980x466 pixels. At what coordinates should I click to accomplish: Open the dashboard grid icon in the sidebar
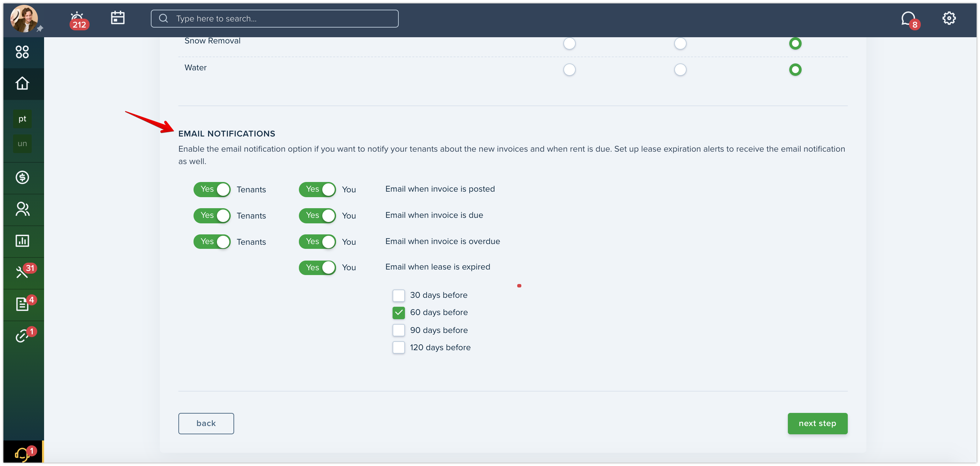[22, 52]
